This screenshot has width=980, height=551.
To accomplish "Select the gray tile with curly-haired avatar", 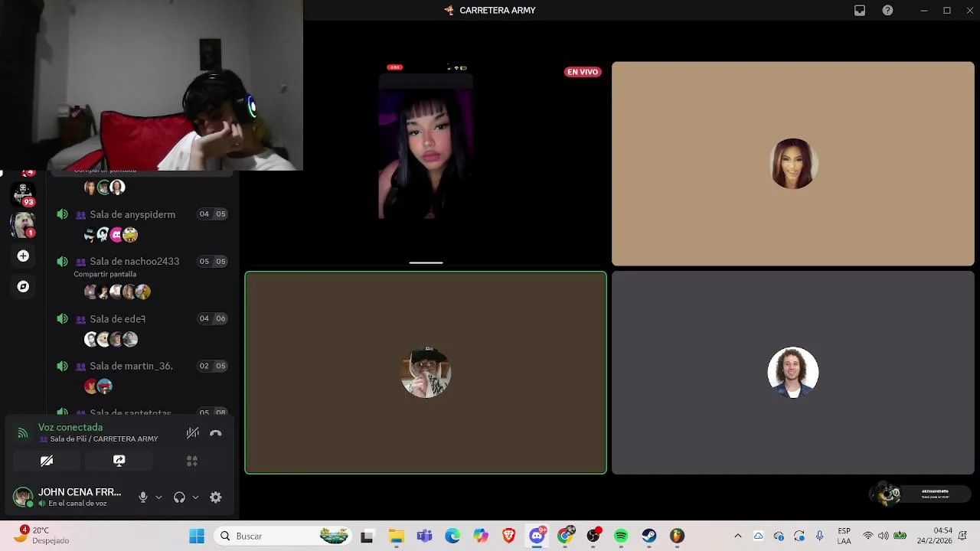I will [793, 373].
